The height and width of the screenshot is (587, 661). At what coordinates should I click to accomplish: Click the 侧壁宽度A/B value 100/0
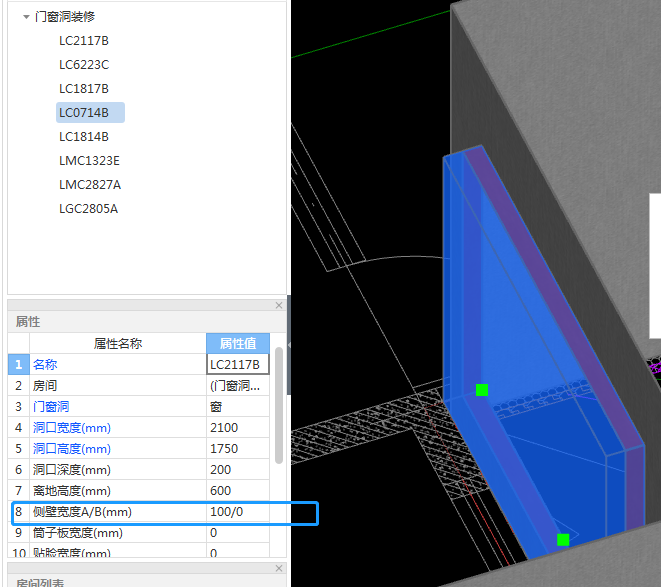pyautogui.click(x=238, y=512)
